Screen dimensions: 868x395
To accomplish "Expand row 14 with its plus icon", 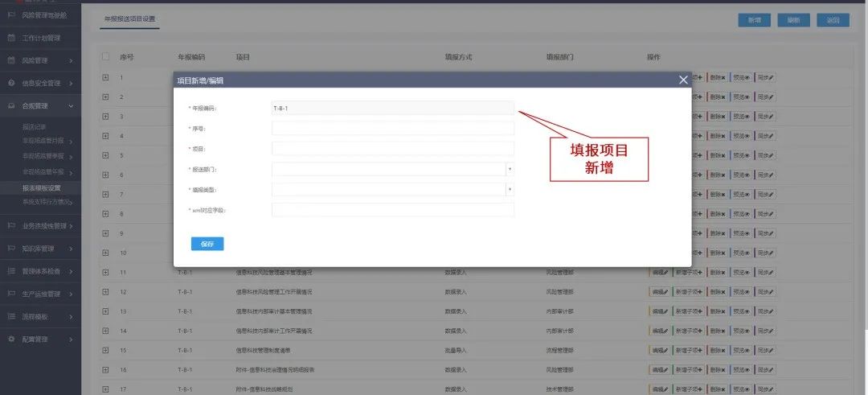I will (105, 331).
